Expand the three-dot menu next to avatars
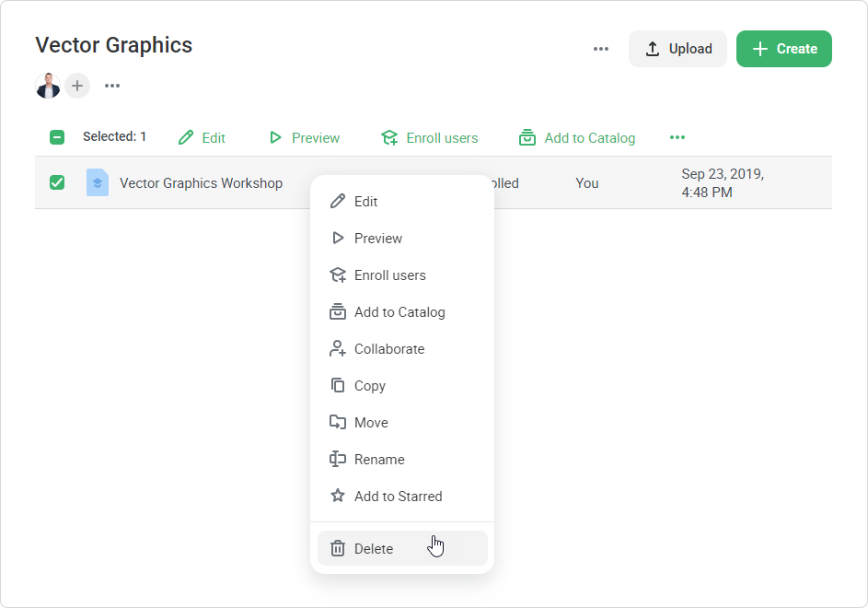Screen dimensions: 868x608 pyautogui.click(x=112, y=86)
